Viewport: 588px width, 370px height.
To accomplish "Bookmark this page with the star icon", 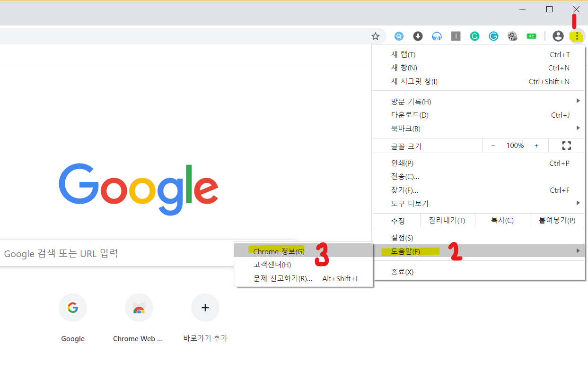I will pyautogui.click(x=375, y=36).
